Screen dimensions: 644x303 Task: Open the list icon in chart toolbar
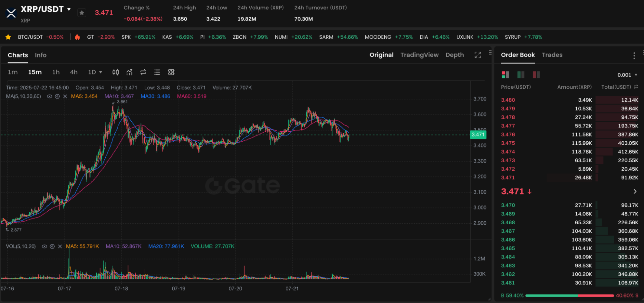click(x=157, y=72)
